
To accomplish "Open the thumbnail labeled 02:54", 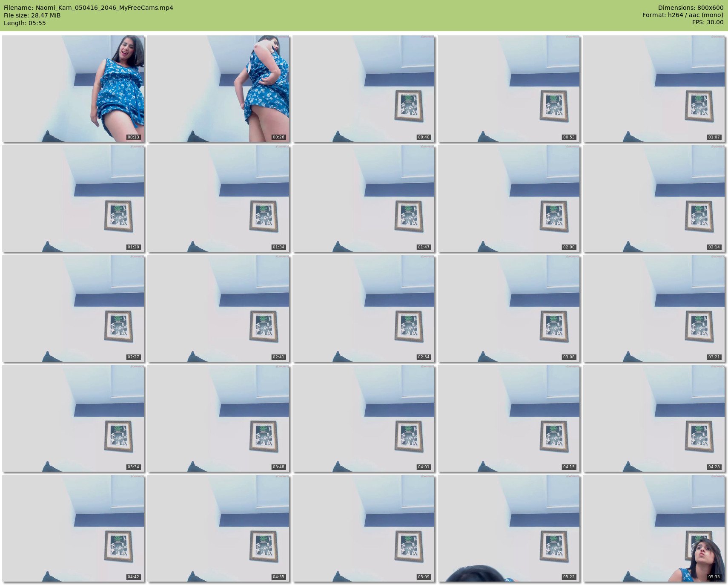I will pyautogui.click(x=364, y=308).
